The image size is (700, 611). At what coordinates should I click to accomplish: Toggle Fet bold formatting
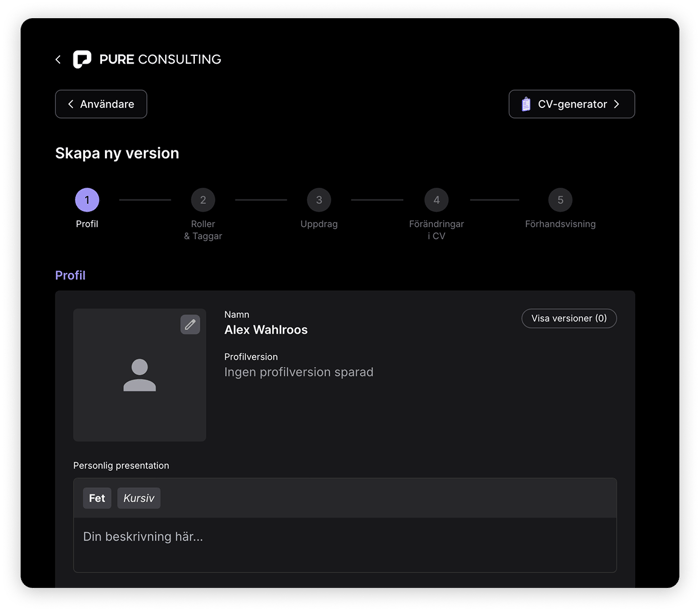pos(97,498)
